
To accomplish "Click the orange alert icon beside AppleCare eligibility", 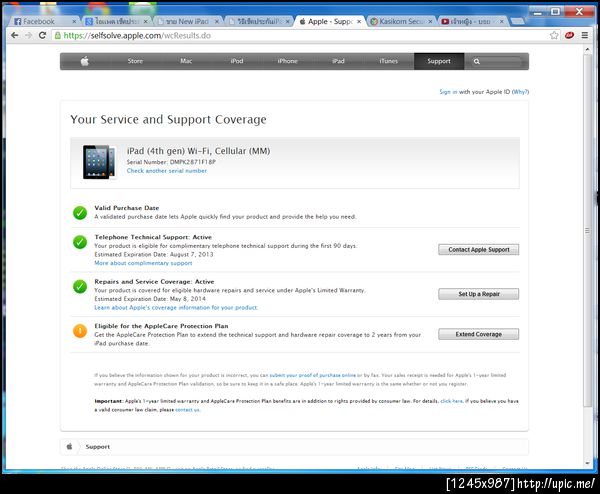I will click(80, 331).
